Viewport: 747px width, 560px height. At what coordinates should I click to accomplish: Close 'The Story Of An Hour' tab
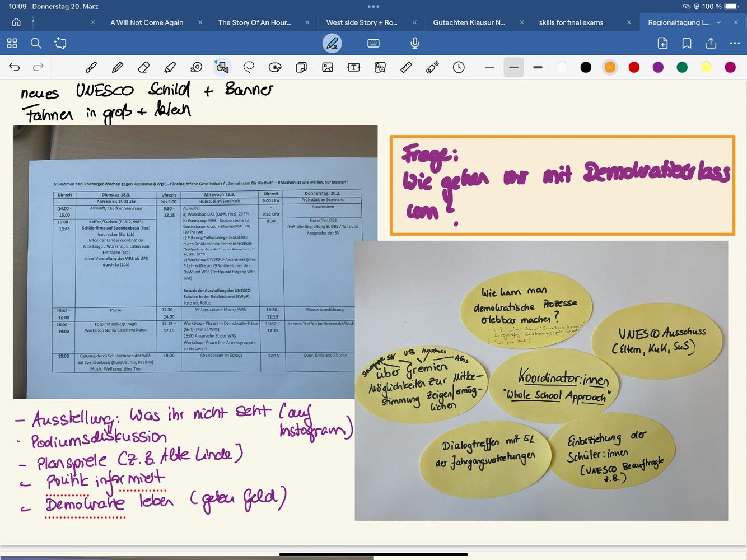307,22
